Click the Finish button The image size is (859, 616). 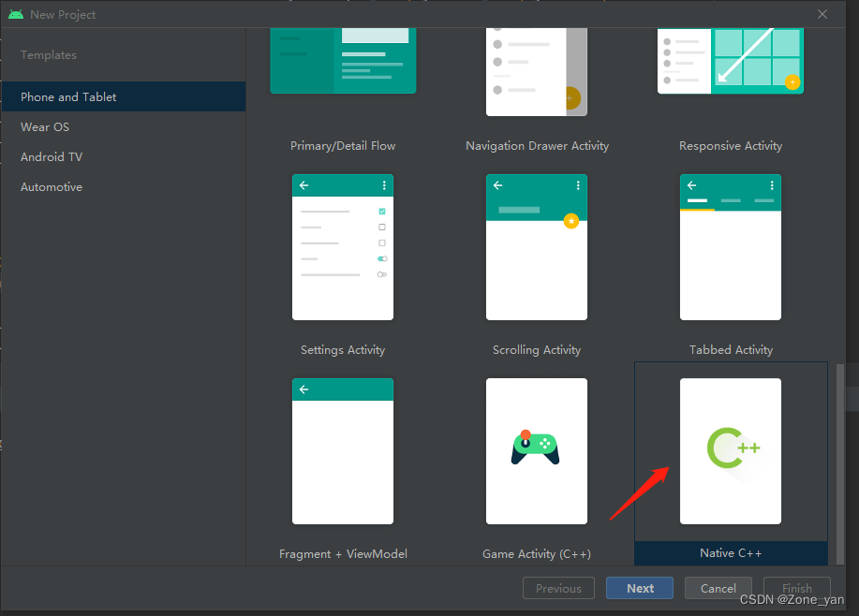click(796, 588)
